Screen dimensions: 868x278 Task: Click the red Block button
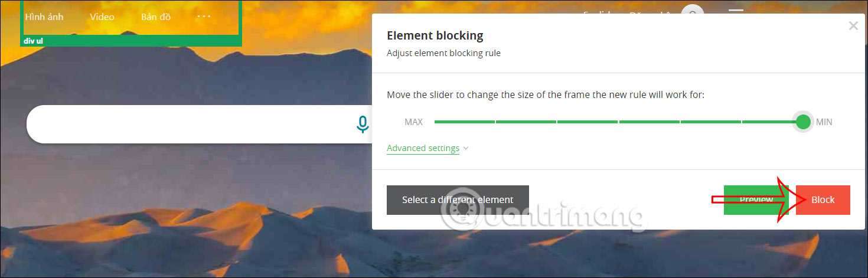pos(823,199)
